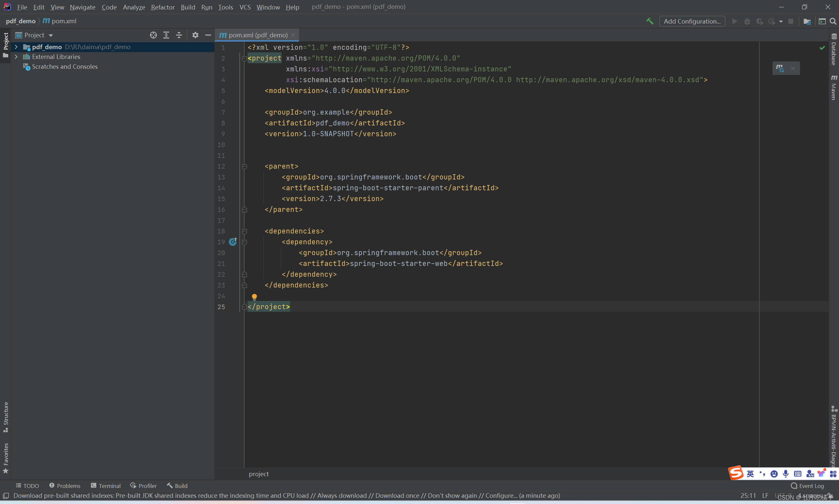Click Expand All in Project panel
839x504 pixels.
166,35
